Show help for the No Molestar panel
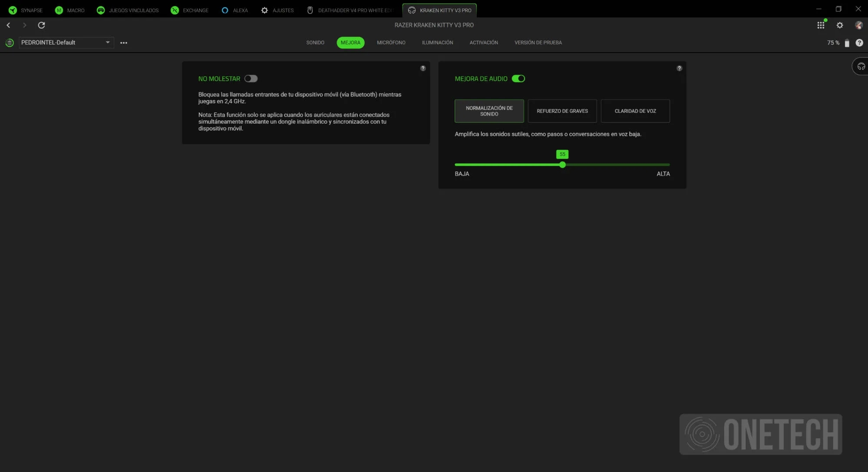868x472 pixels. (x=423, y=68)
